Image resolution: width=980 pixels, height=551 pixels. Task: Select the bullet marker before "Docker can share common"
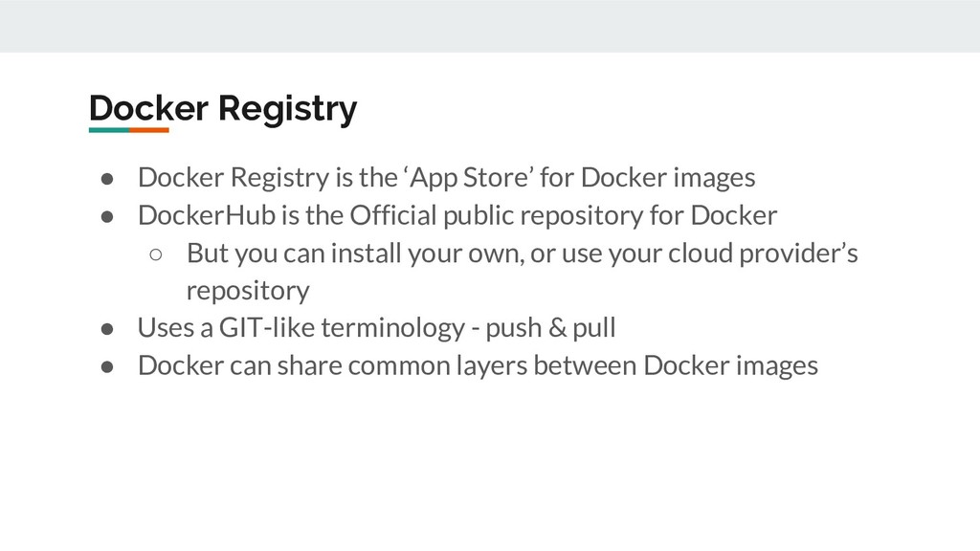(107, 366)
